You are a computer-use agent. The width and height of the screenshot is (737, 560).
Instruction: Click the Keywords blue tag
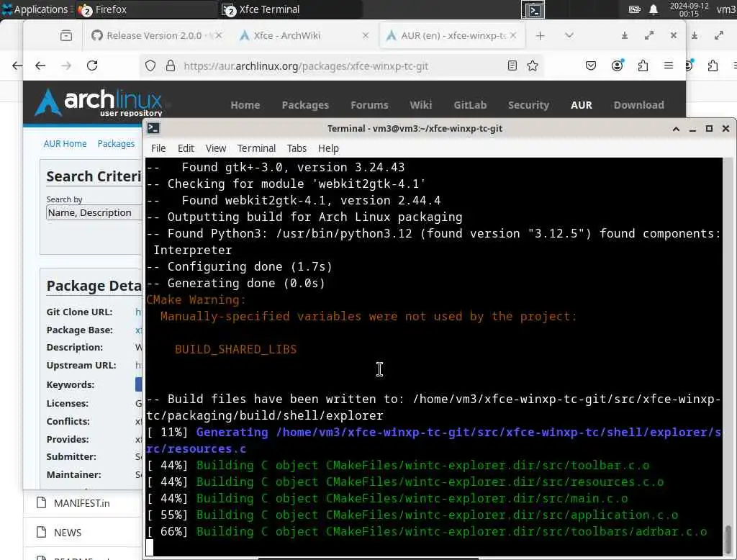(x=139, y=384)
